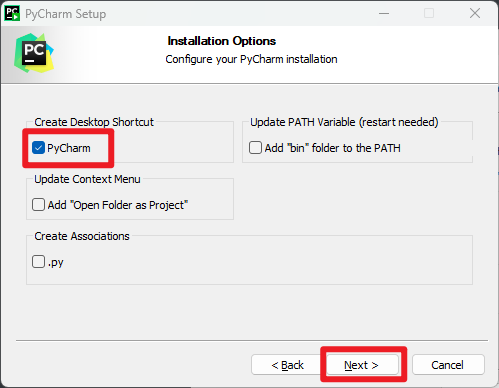Continue with the Next > button
499x388 pixels.
(x=362, y=365)
